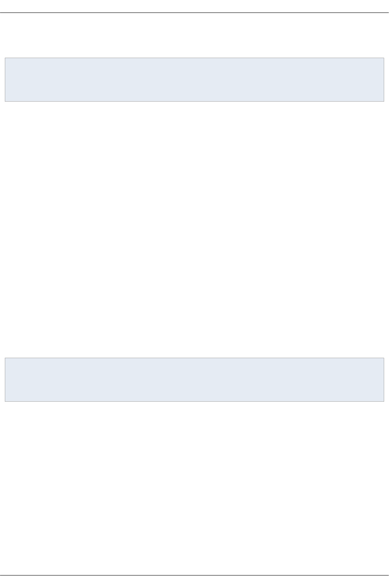Click the white margin above the upper blue box
389x588 pixels.
pos(194,35)
